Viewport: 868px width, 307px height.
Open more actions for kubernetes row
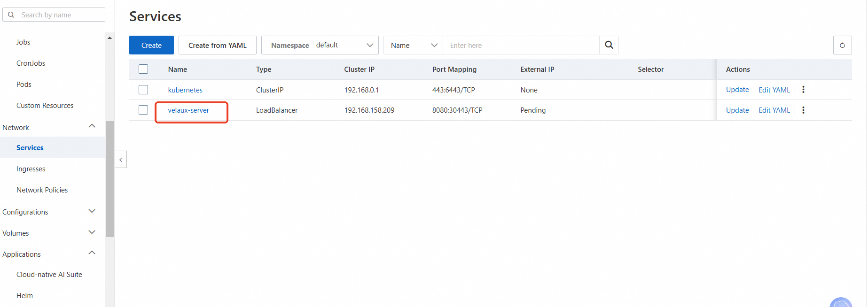803,90
